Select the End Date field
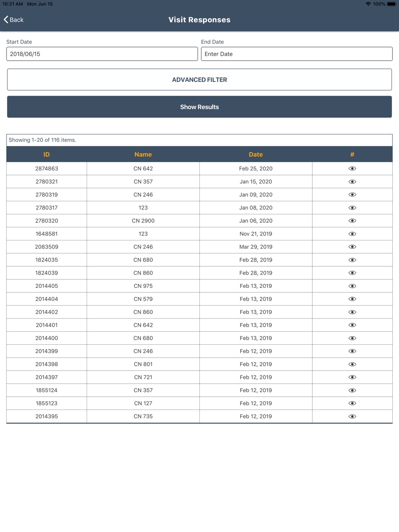399x532 pixels. coord(297,54)
